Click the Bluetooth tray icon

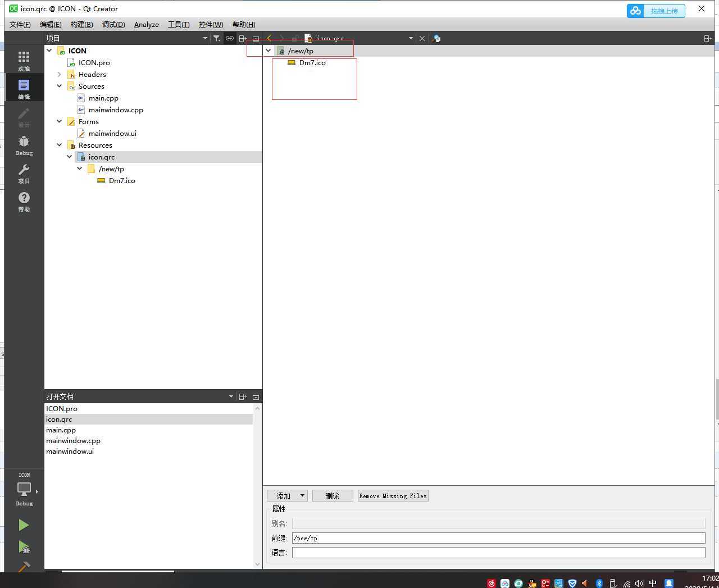599,583
